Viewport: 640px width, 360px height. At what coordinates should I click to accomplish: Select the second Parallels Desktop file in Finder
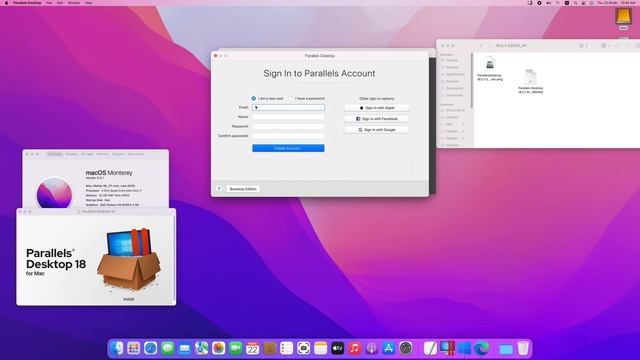click(x=530, y=81)
